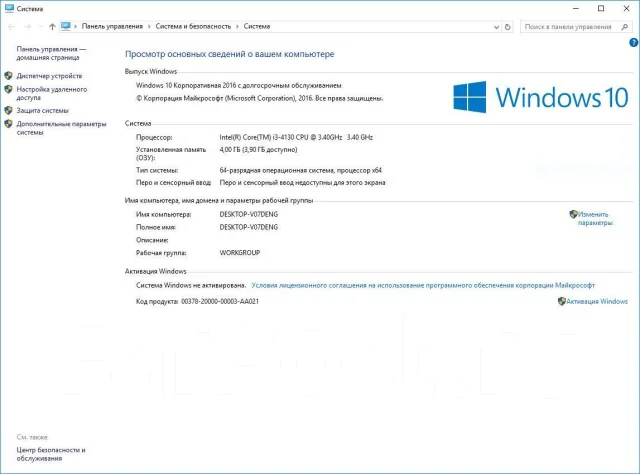Select pen and touch input unavailable text
This screenshot has width=640, height=474.
click(x=302, y=182)
